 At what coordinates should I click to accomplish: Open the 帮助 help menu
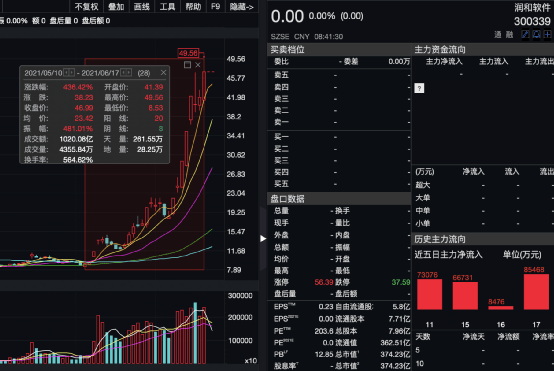tap(193, 6)
